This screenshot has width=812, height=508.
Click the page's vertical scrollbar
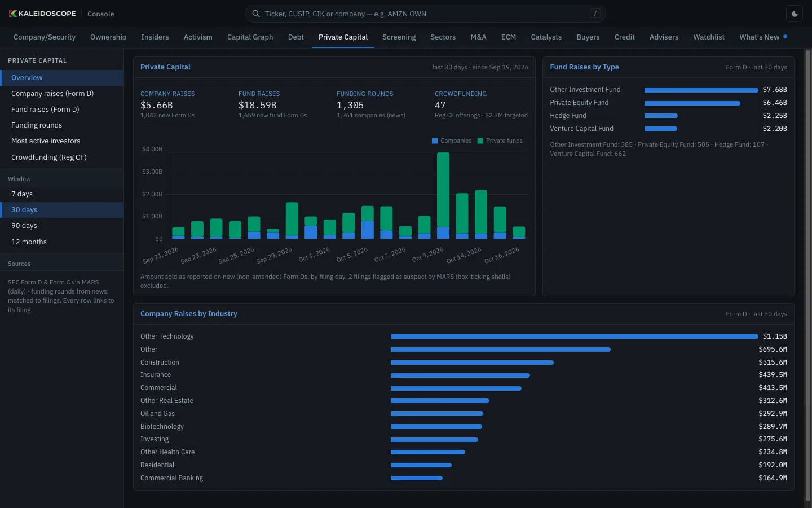pos(808,275)
